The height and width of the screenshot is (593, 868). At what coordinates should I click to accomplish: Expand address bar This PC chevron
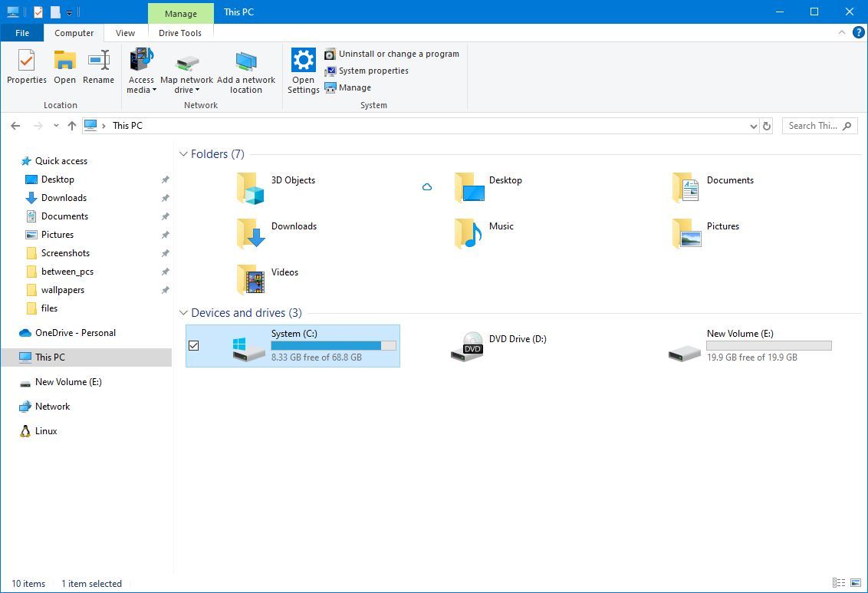pos(104,126)
